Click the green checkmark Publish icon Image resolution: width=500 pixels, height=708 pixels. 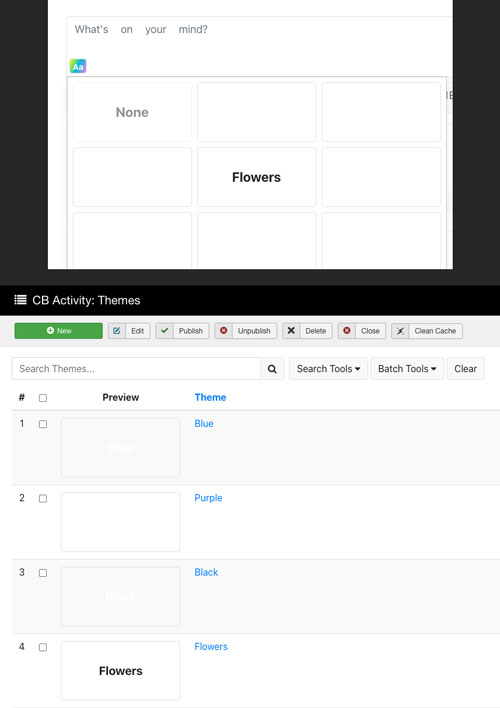[x=165, y=331]
